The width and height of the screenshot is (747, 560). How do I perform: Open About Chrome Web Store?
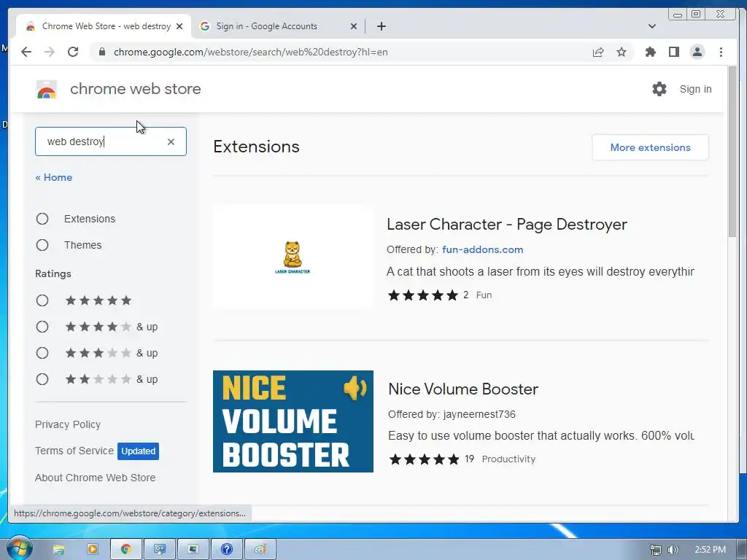tap(96, 478)
